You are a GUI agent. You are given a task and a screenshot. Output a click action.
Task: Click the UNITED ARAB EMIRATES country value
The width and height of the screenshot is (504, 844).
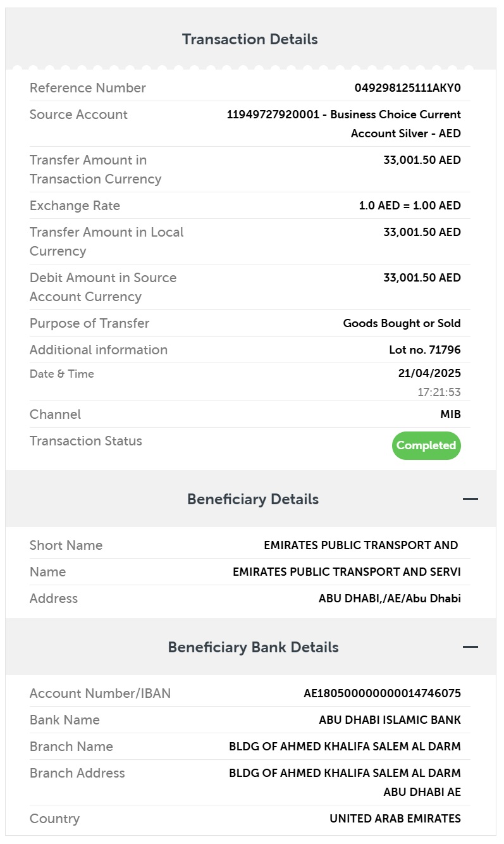pos(395,819)
